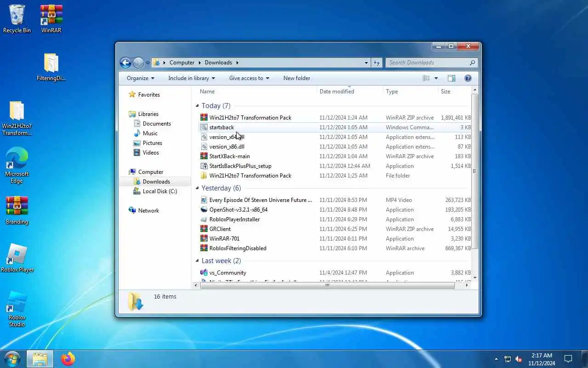The width and height of the screenshot is (588, 368).
Task: Open Documents library in sidebar
Action: click(157, 124)
